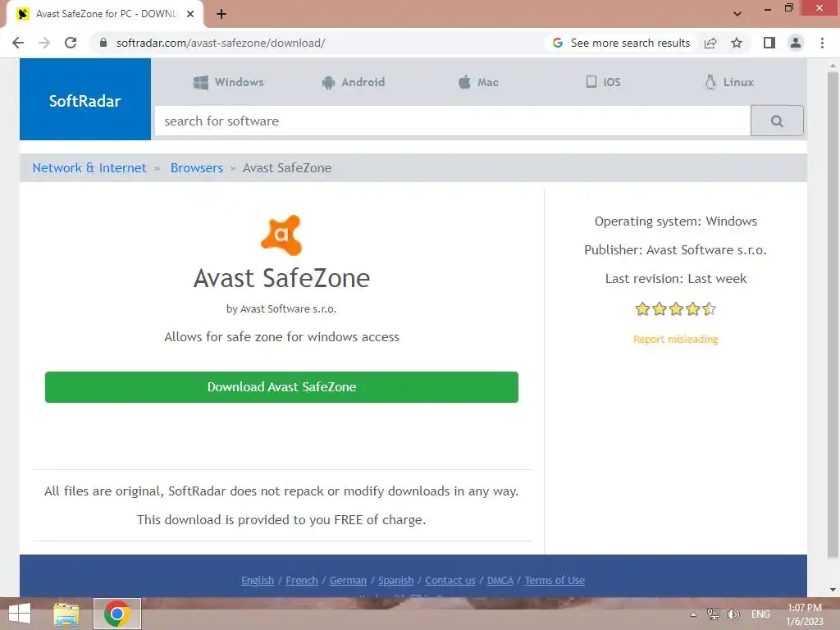
Task: Open the Windows software category
Action: [229, 82]
